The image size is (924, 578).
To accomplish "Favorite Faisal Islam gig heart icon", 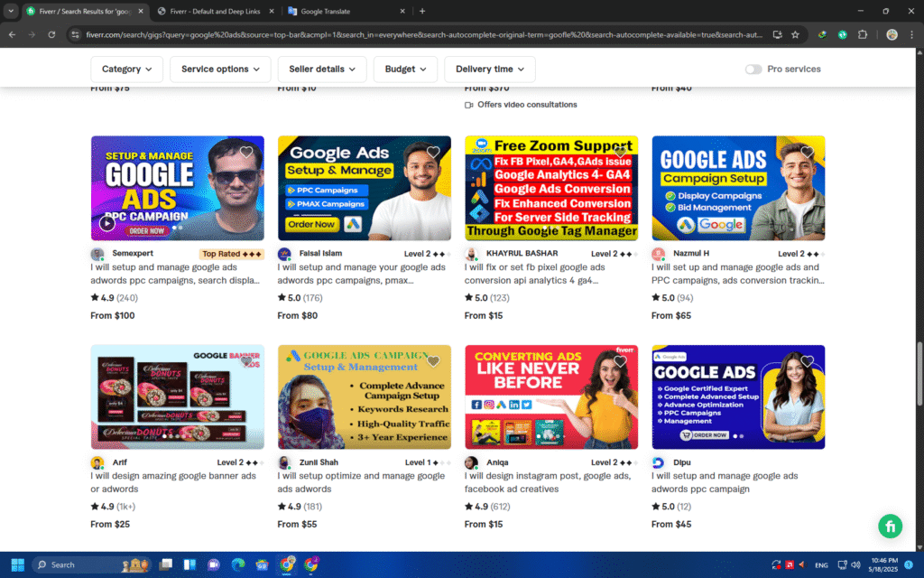I will pos(433,152).
